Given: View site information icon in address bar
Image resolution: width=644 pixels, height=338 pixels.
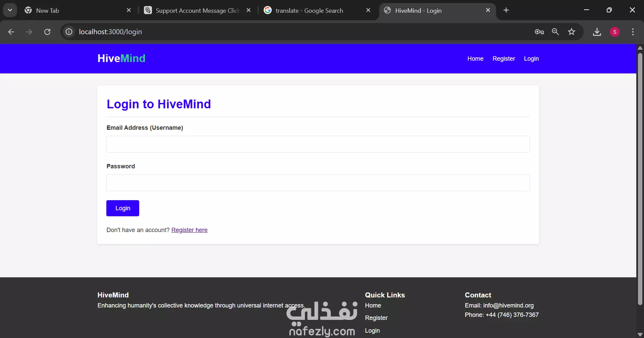Looking at the screenshot, I should (x=69, y=32).
